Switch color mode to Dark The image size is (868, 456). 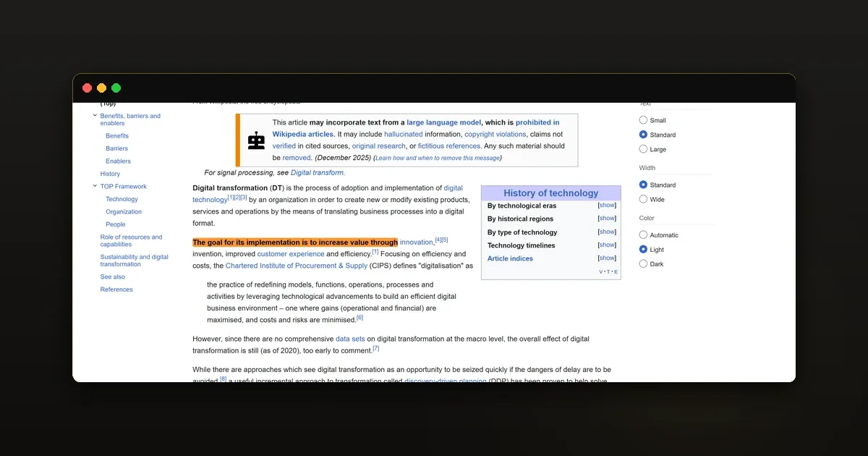[643, 263]
